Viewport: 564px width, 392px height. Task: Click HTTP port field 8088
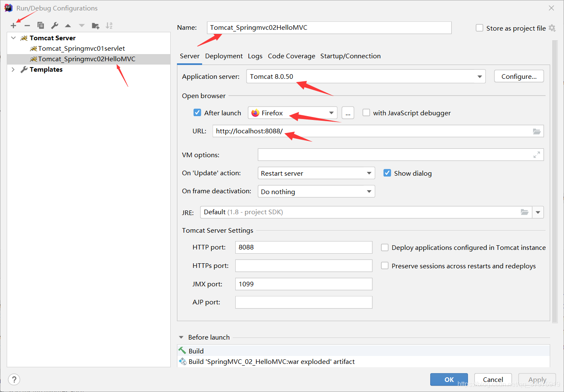[304, 247]
